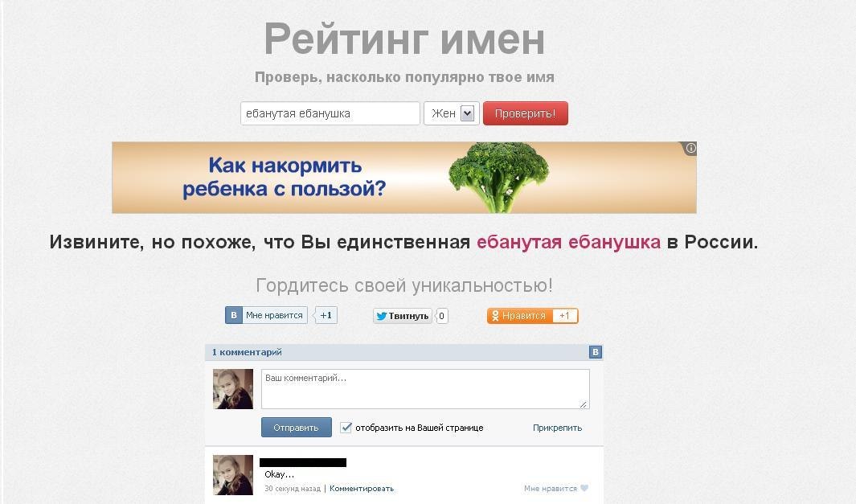Click the 1 комментарий header
The image size is (856, 504).
[247, 352]
